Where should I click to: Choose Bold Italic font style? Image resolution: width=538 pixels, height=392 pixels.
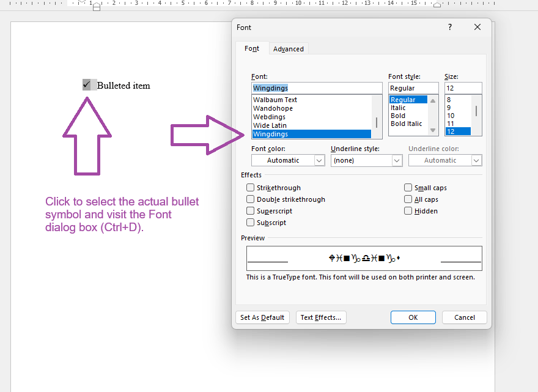[x=408, y=124]
